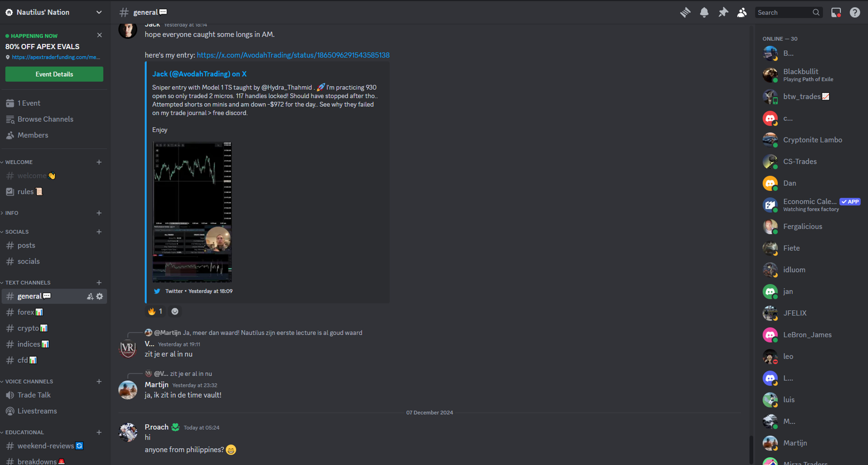Open the inbox icon
Viewport: 868px width, 465px height.
pyautogui.click(x=836, y=13)
